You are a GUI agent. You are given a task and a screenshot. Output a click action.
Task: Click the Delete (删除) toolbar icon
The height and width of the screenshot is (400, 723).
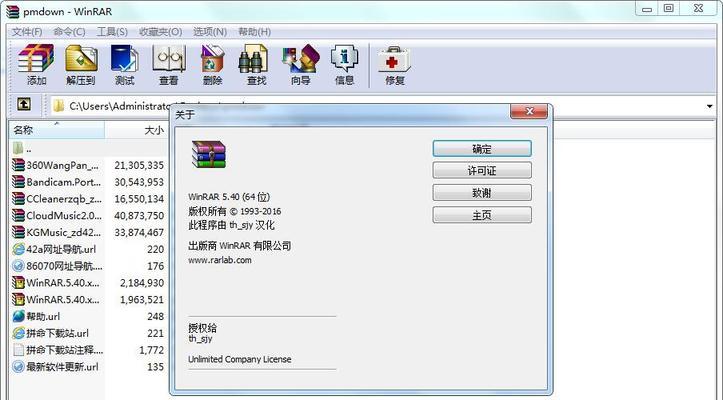click(213, 59)
